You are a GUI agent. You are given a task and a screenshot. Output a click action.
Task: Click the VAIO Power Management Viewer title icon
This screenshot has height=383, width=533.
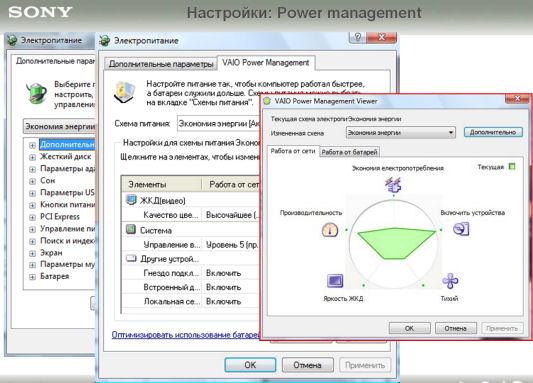coord(267,101)
